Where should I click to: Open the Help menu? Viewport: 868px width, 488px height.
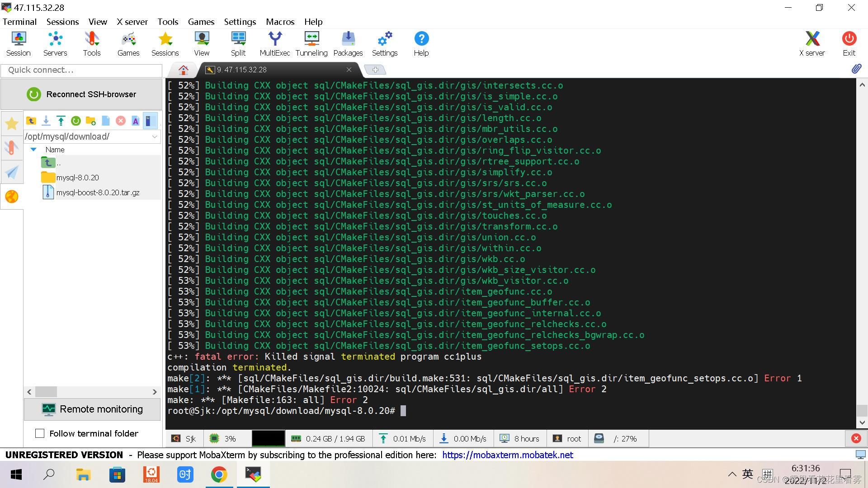313,22
